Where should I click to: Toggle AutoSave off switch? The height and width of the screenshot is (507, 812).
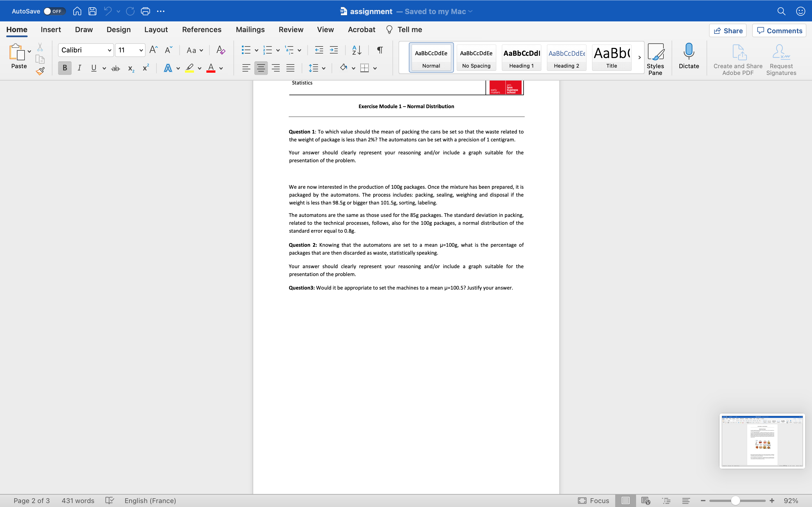tap(54, 11)
